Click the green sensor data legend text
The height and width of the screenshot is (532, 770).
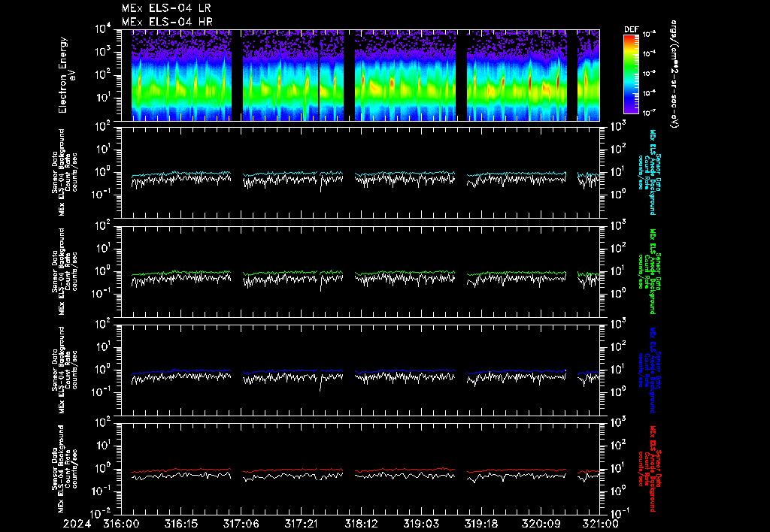coord(652,271)
